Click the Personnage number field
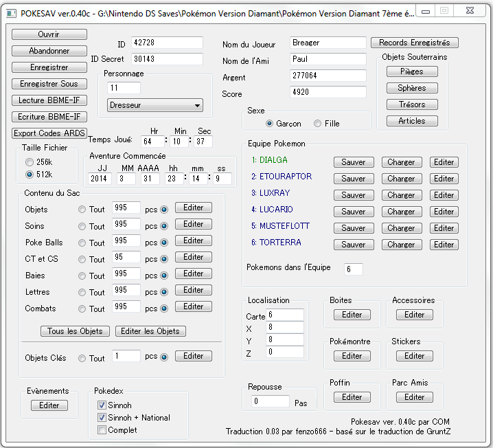This screenshot has width=493, height=448. coord(124,88)
